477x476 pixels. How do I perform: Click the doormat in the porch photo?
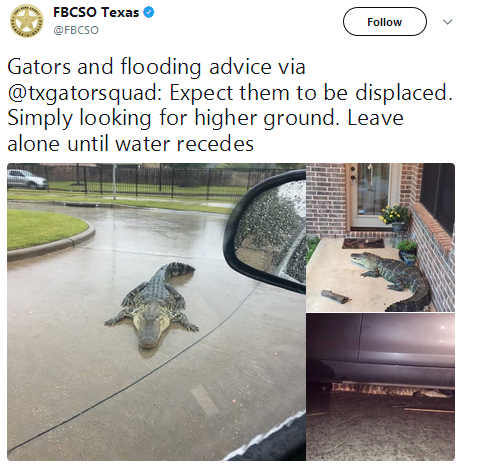point(363,243)
